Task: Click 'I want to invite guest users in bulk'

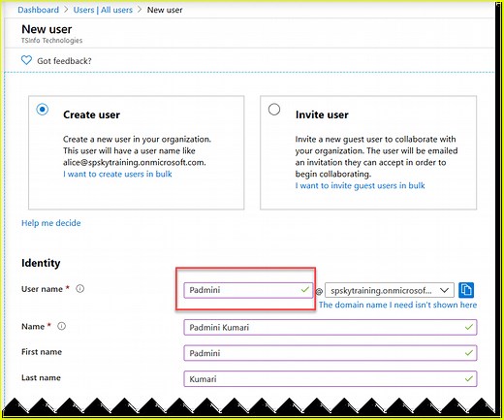Action: click(360, 185)
